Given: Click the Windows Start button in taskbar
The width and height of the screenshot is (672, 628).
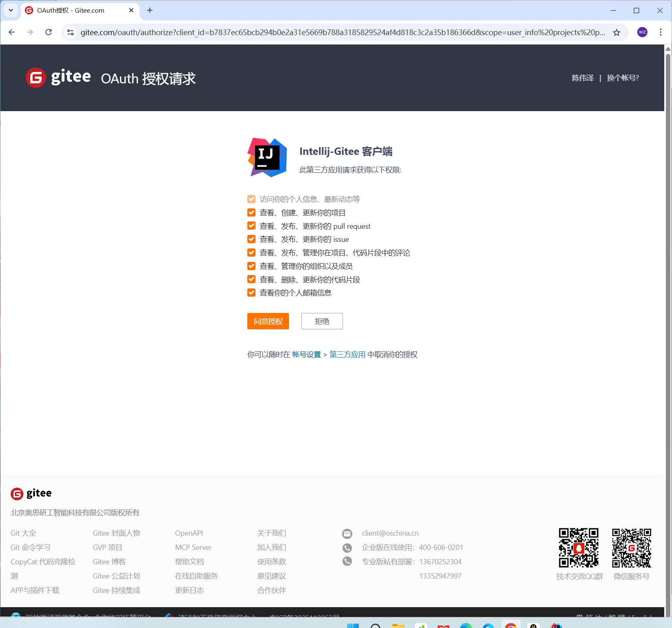Looking at the screenshot, I should (353, 625).
